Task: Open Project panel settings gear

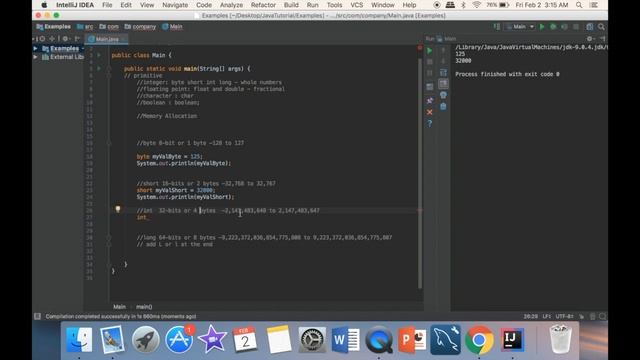Action: [65, 39]
